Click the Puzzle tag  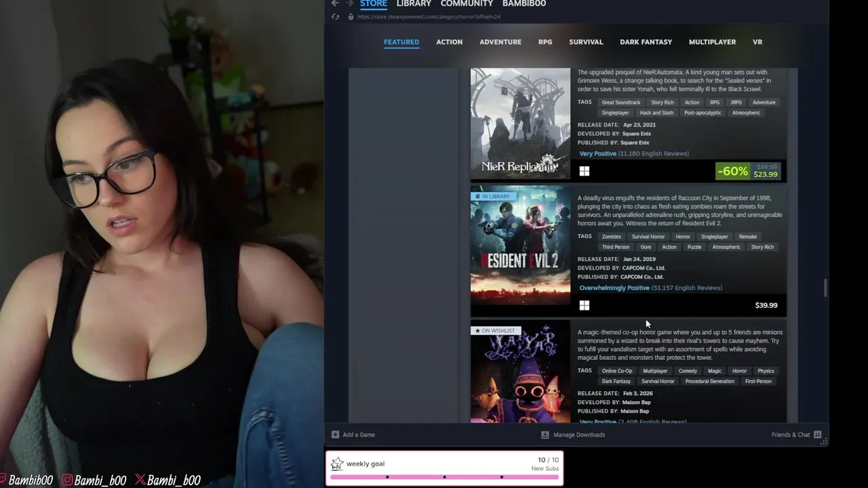click(694, 247)
